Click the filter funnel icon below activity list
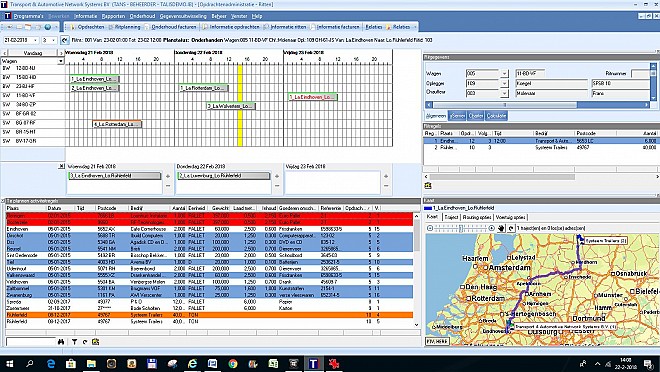Image resolution: width=660 pixels, height=372 pixels. coord(74,342)
